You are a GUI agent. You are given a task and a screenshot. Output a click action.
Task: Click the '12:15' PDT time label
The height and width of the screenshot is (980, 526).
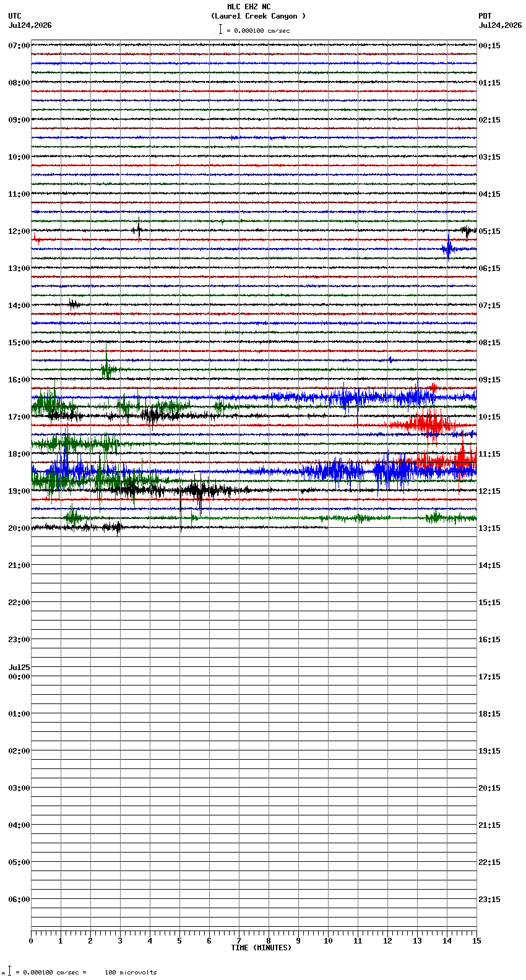tap(489, 491)
